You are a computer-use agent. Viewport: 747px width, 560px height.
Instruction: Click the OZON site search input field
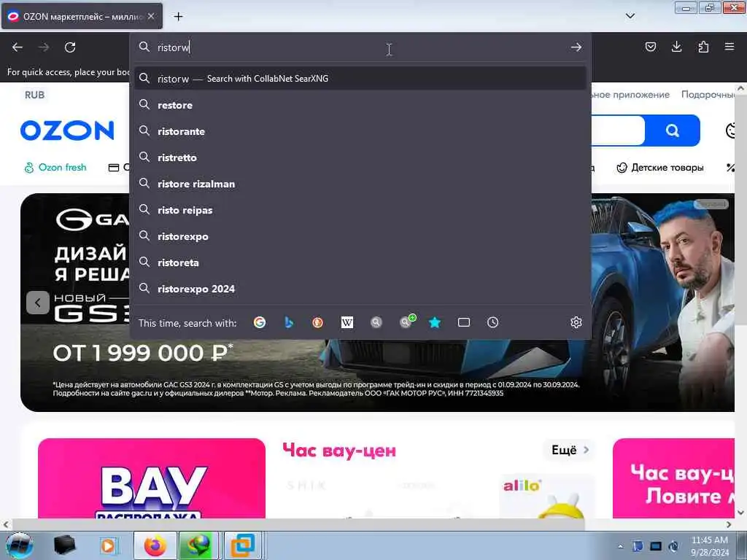click(x=618, y=131)
